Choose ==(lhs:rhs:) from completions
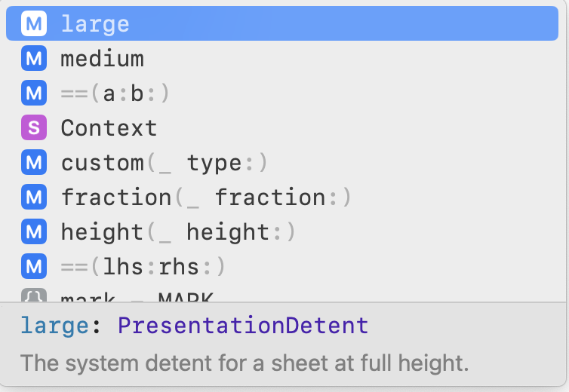This screenshot has height=392, width=569. coord(282,266)
